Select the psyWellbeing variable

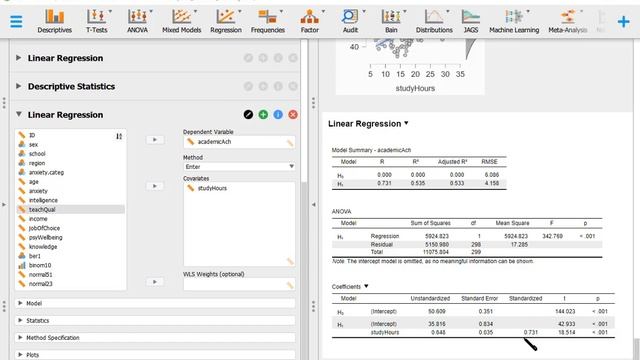[71, 238]
